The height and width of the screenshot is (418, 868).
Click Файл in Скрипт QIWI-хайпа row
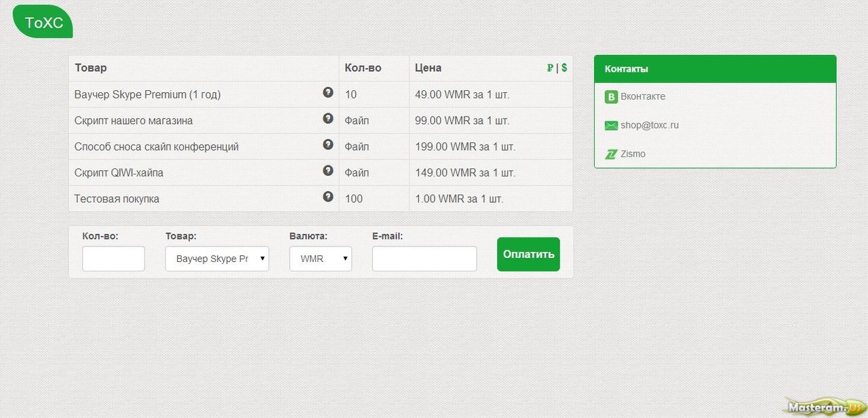357,173
